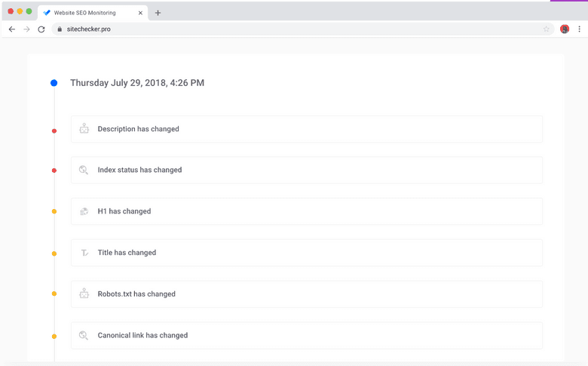Go back to the previous page

click(11, 29)
